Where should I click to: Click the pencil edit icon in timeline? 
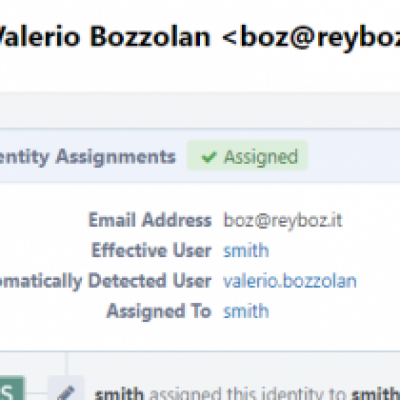[66, 391]
